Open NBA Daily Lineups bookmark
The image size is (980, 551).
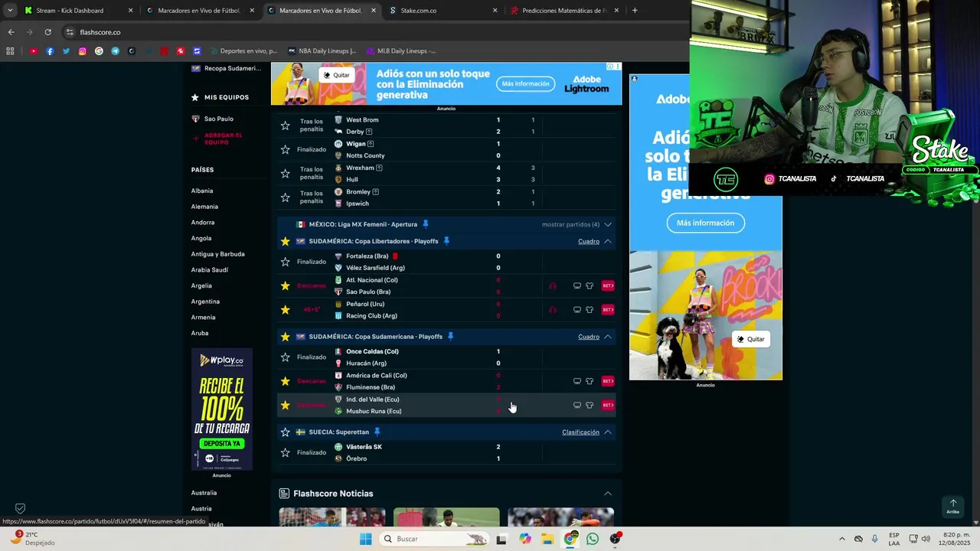tap(322, 51)
